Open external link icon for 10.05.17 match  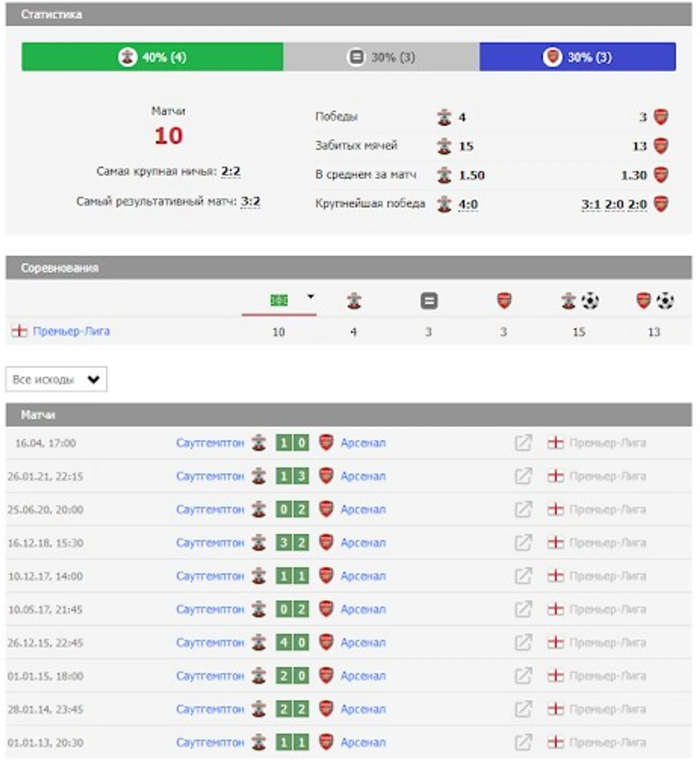[523, 609]
